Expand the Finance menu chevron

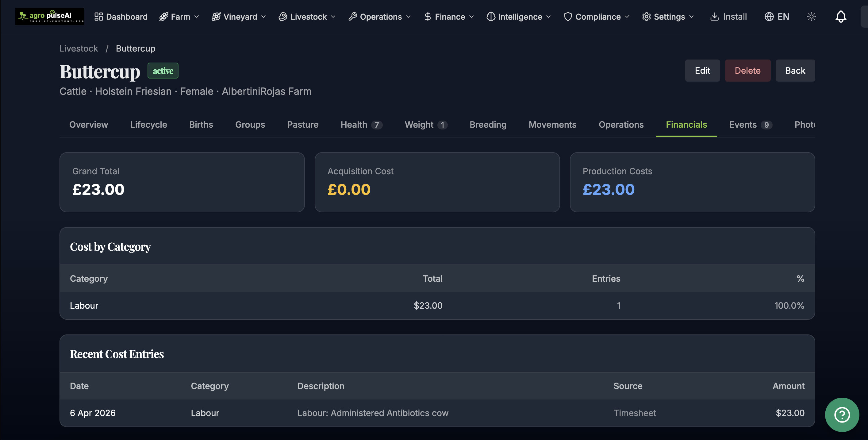click(x=471, y=17)
